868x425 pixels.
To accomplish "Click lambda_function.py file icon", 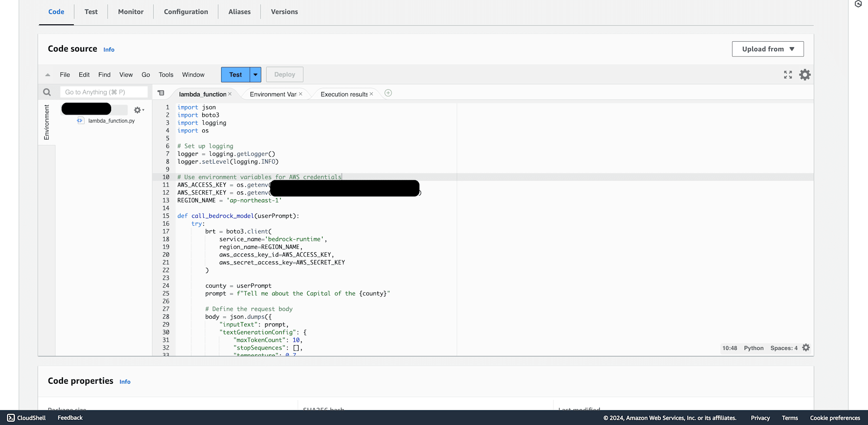I will [80, 121].
